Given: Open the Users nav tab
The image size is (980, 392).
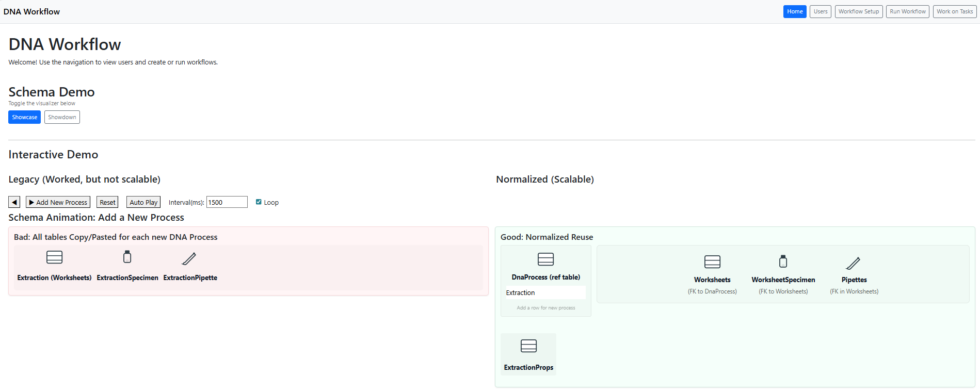Looking at the screenshot, I should click(x=821, y=11).
